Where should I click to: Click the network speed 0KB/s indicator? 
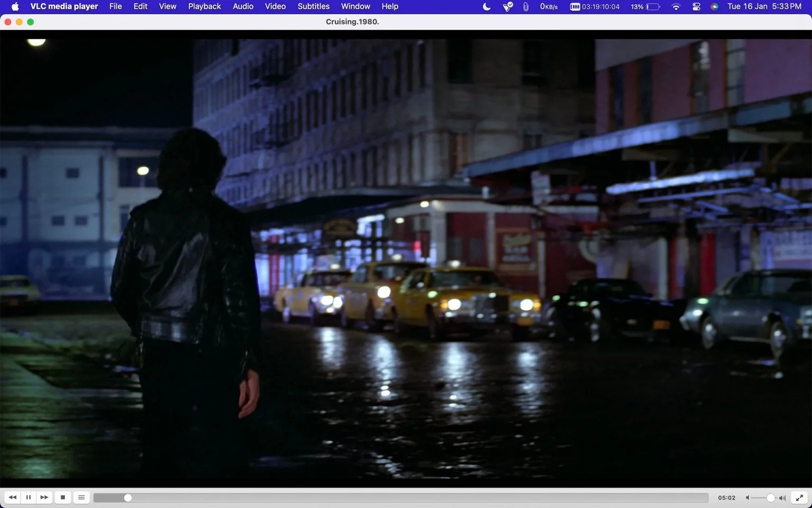click(x=549, y=7)
